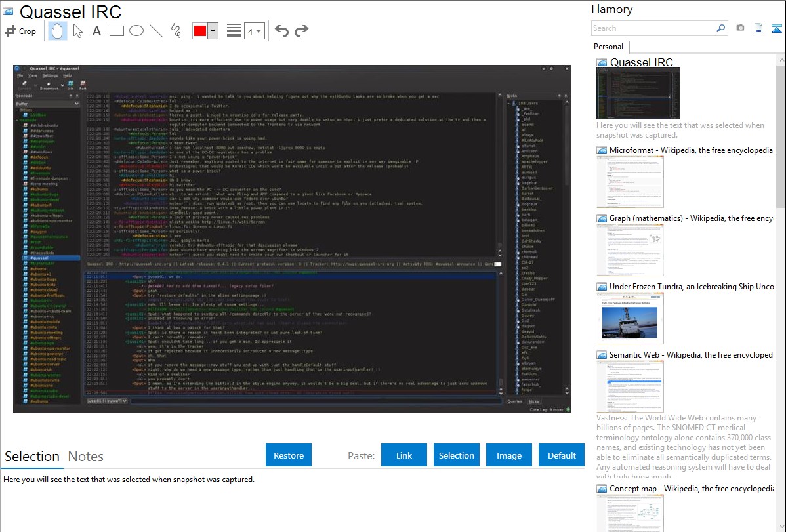The height and width of the screenshot is (532, 786).
Task: Activate the hand pan tool
Action: click(x=58, y=31)
